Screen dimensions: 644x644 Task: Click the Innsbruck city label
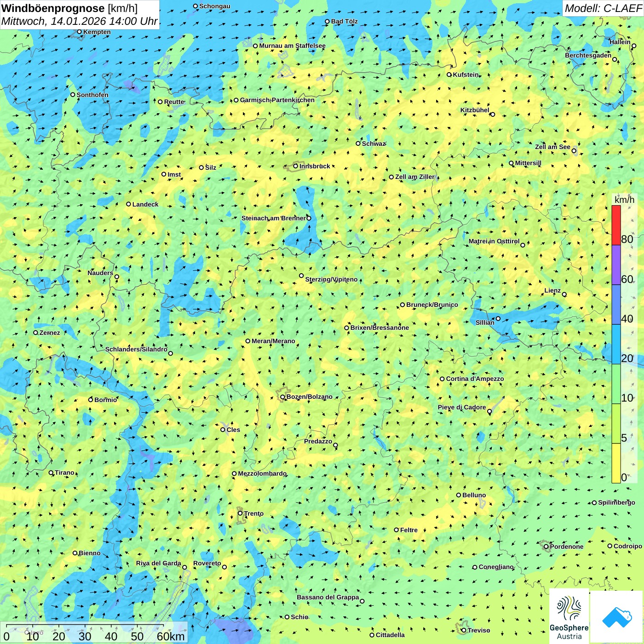pos(315,166)
